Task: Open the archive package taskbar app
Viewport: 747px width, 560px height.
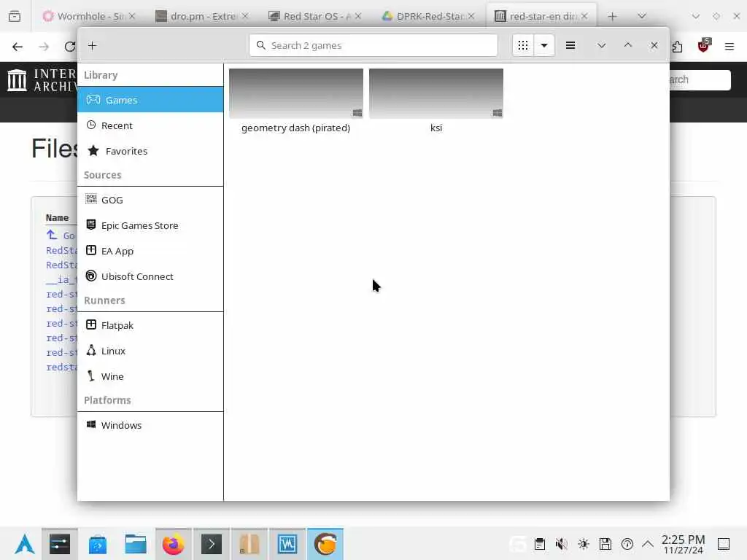Action: (x=249, y=544)
